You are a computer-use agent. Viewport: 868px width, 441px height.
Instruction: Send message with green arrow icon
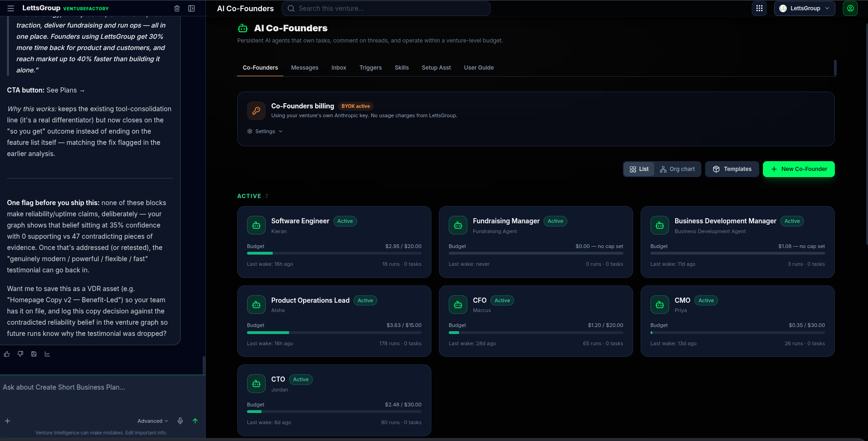pos(195,421)
